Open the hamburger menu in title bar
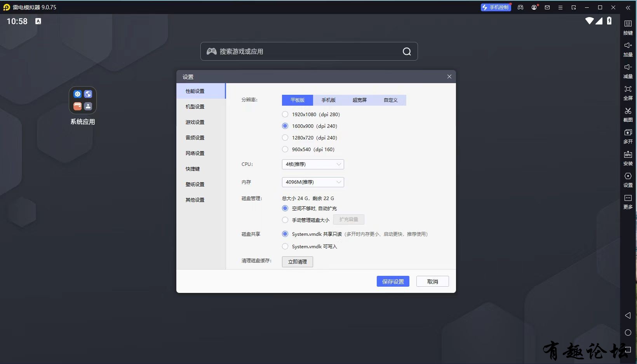637x364 pixels. coord(560,7)
